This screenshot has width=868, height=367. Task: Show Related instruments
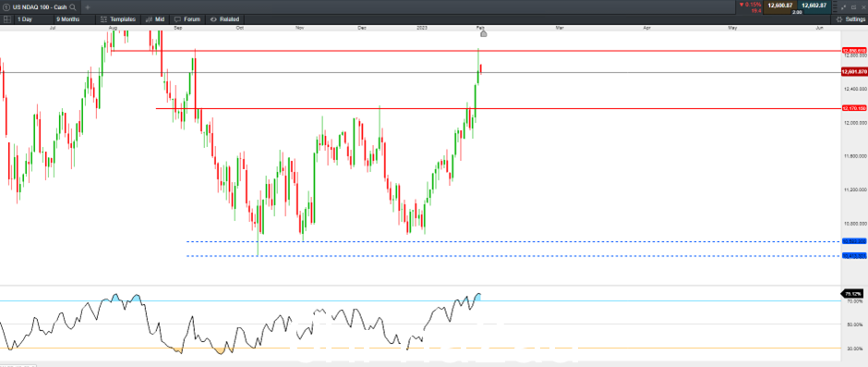(x=224, y=18)
